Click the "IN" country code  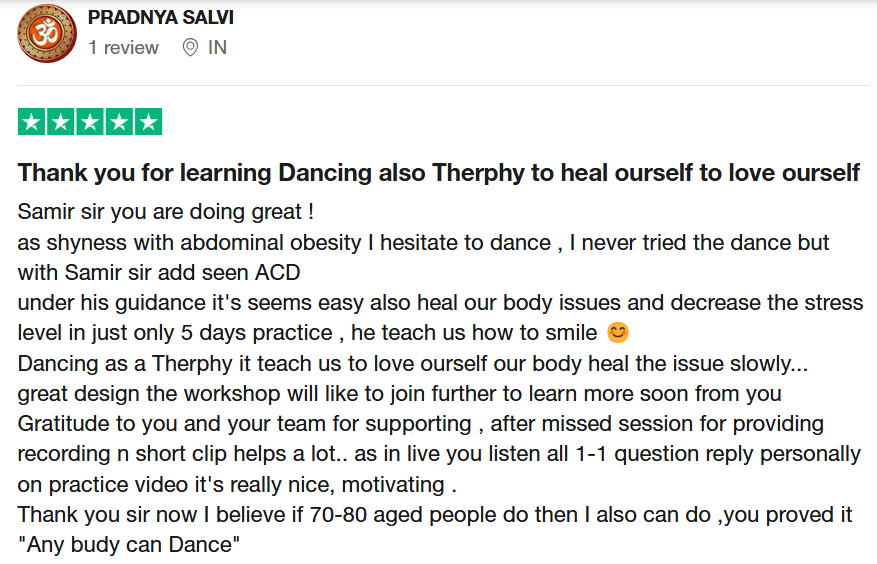[217, 47]
